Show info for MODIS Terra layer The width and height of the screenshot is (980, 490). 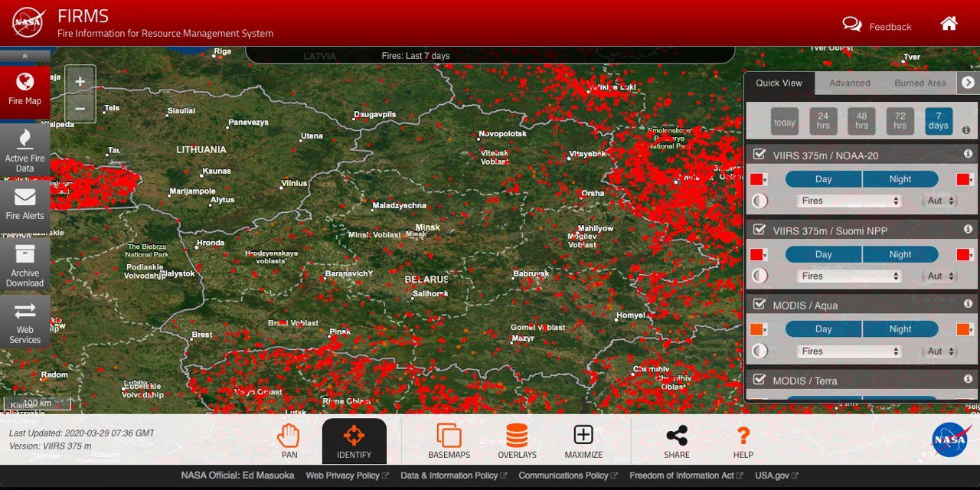(x=968, y=379)
